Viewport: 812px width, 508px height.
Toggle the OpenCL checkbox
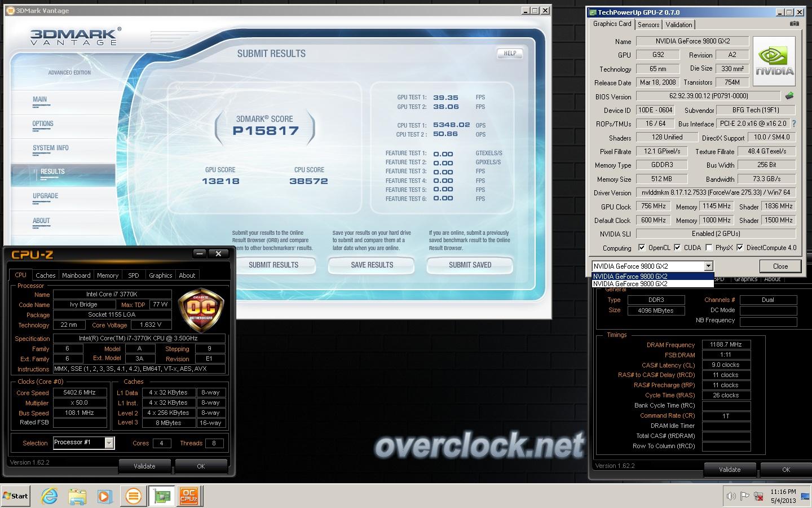coord(641,247)
